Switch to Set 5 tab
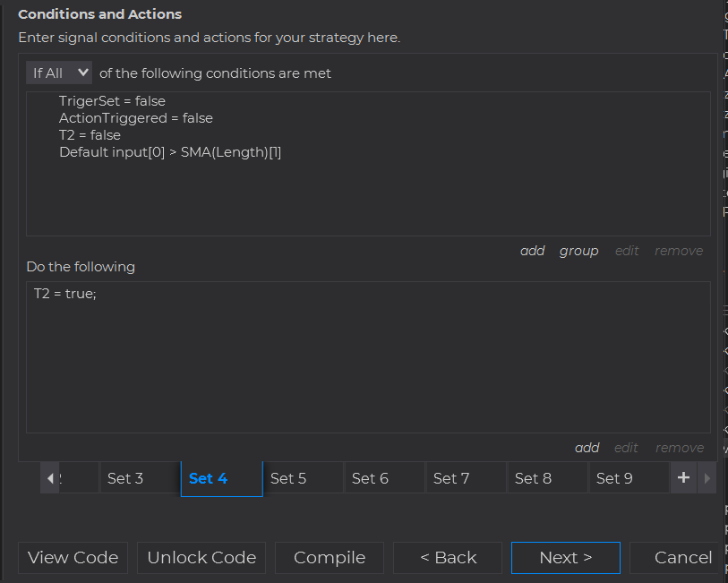The width and height of the screenshot is (728, 583). 288,478
